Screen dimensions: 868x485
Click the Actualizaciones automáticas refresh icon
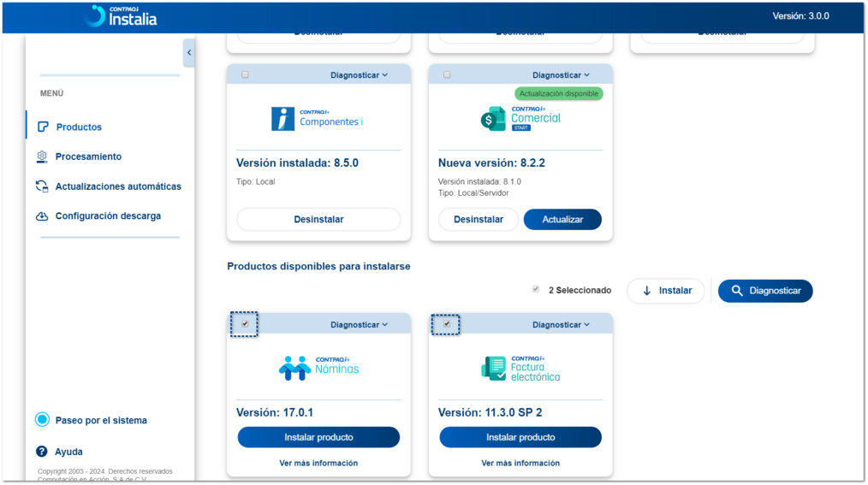(x=42, y=186)
